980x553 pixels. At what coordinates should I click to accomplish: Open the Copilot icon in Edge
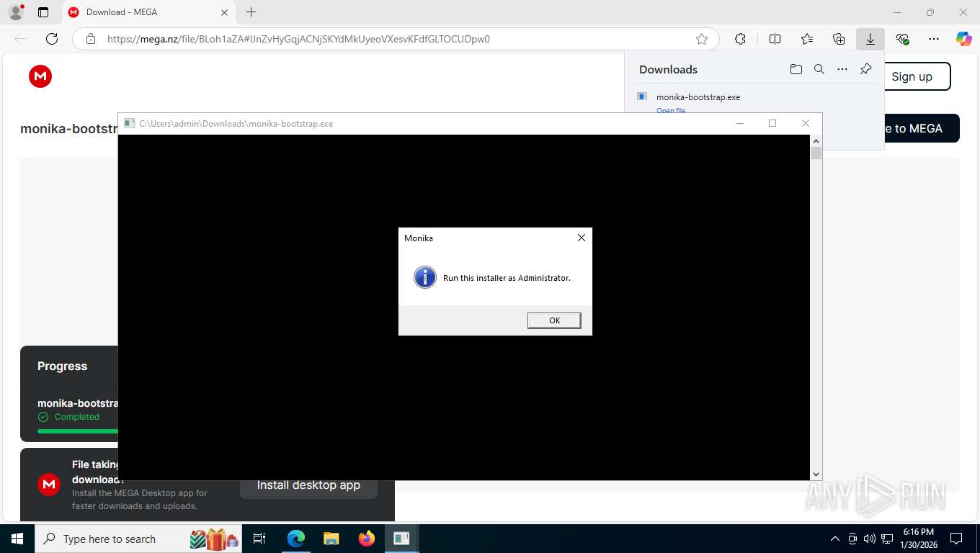point(964,39)
